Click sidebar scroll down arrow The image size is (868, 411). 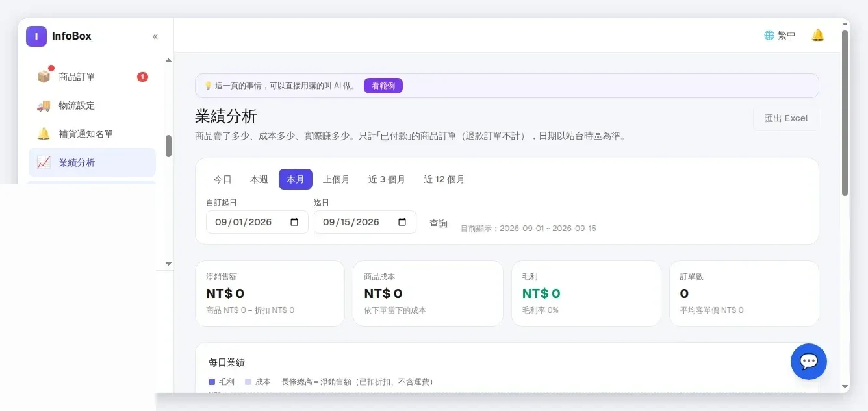click(169, 264)
